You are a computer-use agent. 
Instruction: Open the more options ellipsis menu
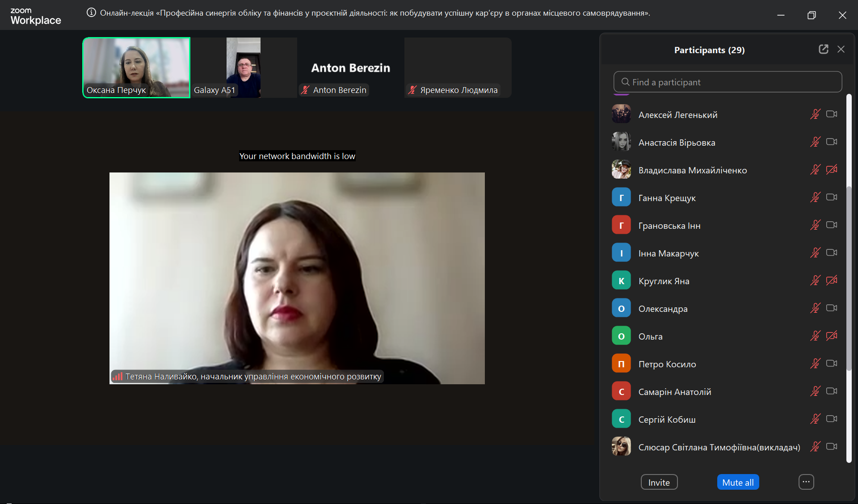tap(806, 482)
